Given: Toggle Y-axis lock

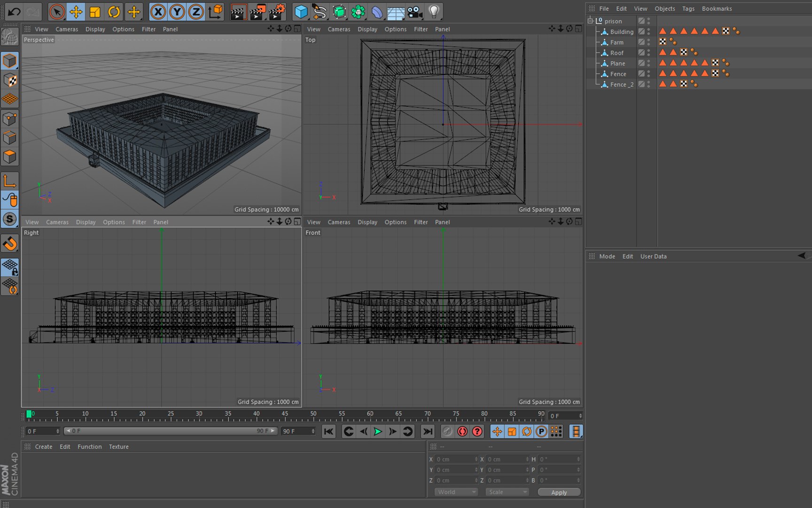Looking at the screenshot, I should point(177,12).
